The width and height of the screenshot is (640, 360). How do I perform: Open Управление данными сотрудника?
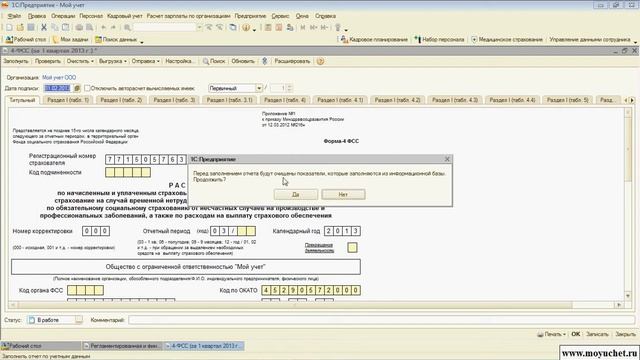590,40
